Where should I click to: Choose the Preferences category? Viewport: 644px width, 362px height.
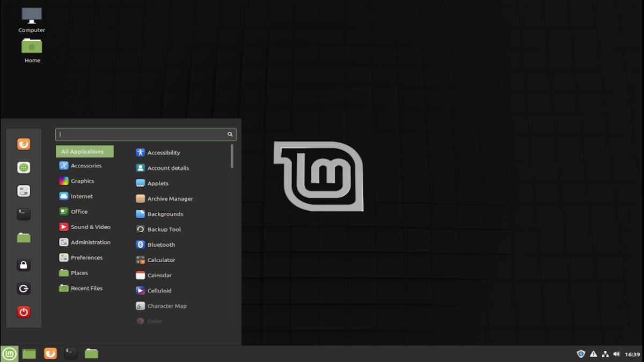click(85, 257)
